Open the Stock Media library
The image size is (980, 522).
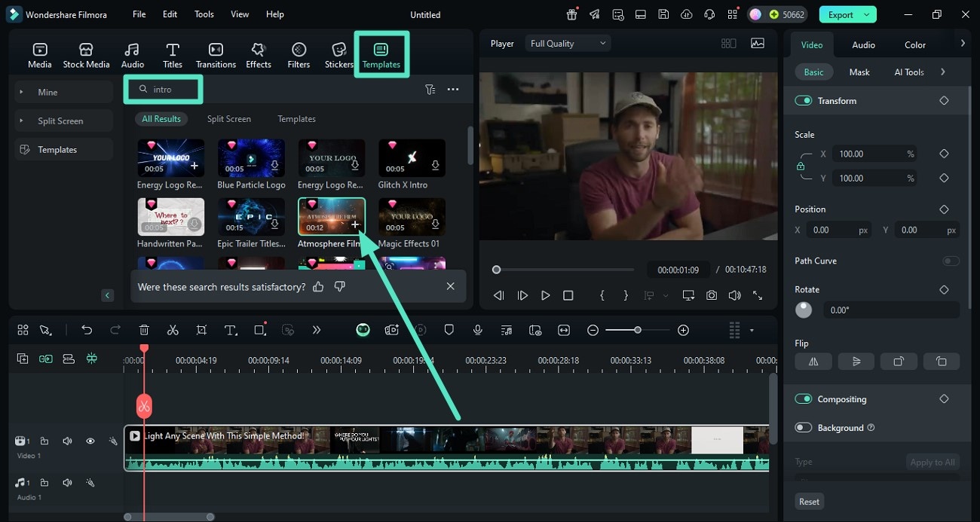[x=86, y=55]
